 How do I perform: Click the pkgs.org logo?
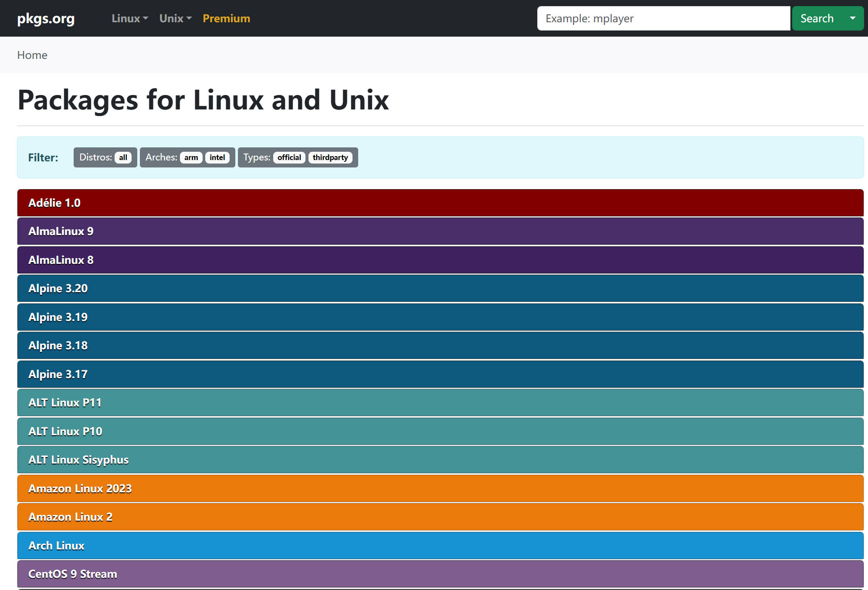(45, 18)
